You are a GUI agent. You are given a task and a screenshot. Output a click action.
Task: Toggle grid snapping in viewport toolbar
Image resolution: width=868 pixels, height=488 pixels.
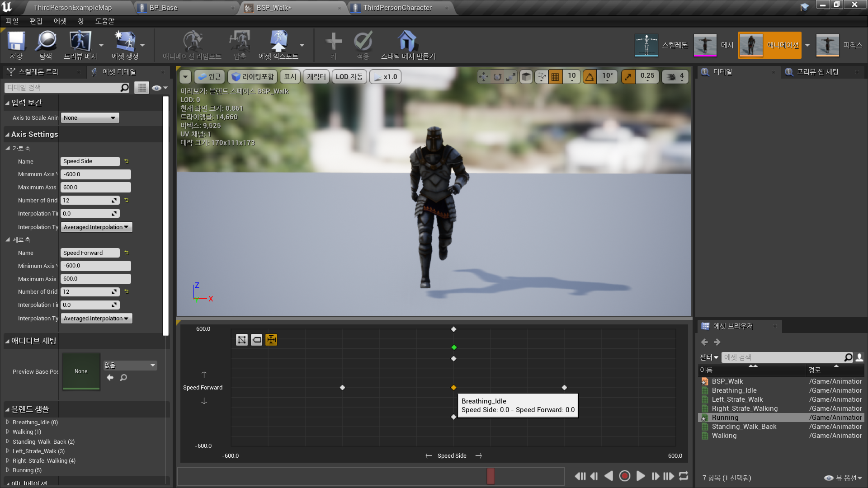click(x=555, y=77)
